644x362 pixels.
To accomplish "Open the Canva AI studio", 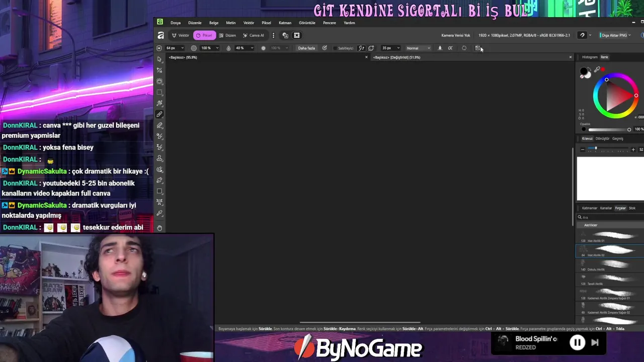I will click(254, 35).
